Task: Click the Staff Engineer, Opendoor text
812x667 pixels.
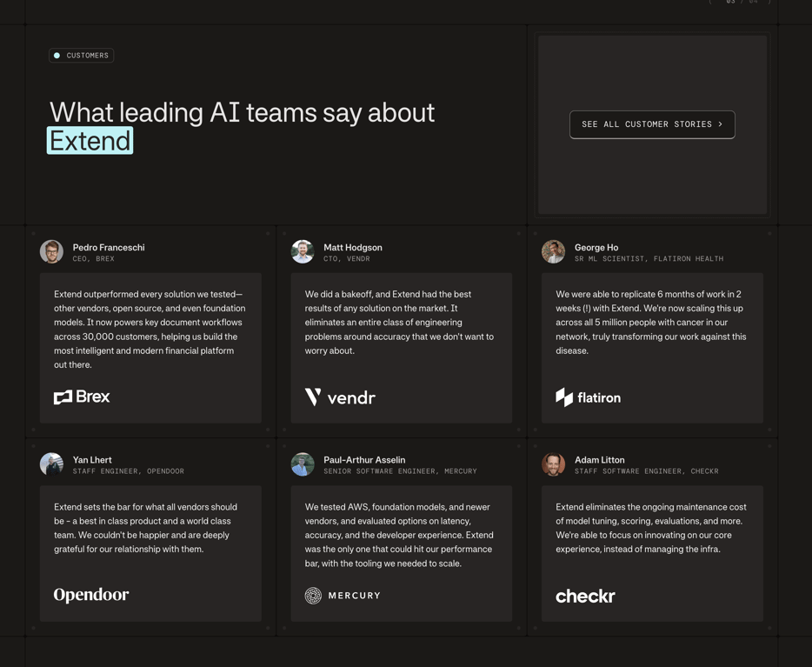Action: coord(129,471)
